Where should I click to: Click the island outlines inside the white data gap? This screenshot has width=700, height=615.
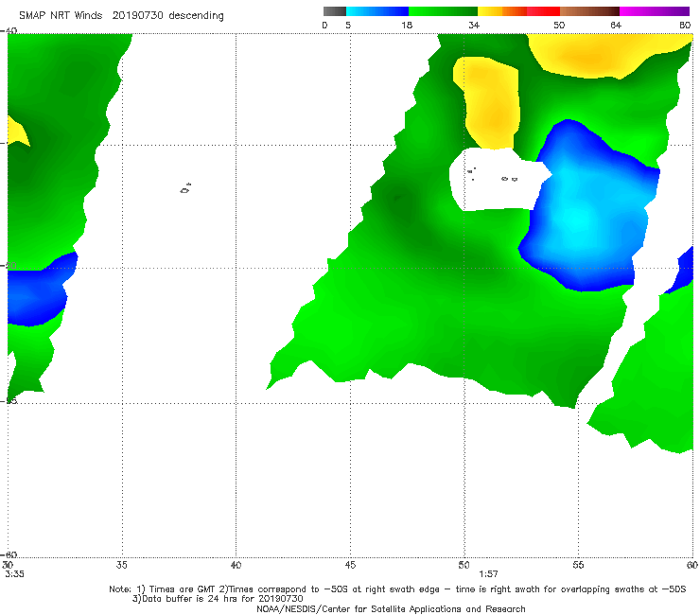(x=492, y=175)
